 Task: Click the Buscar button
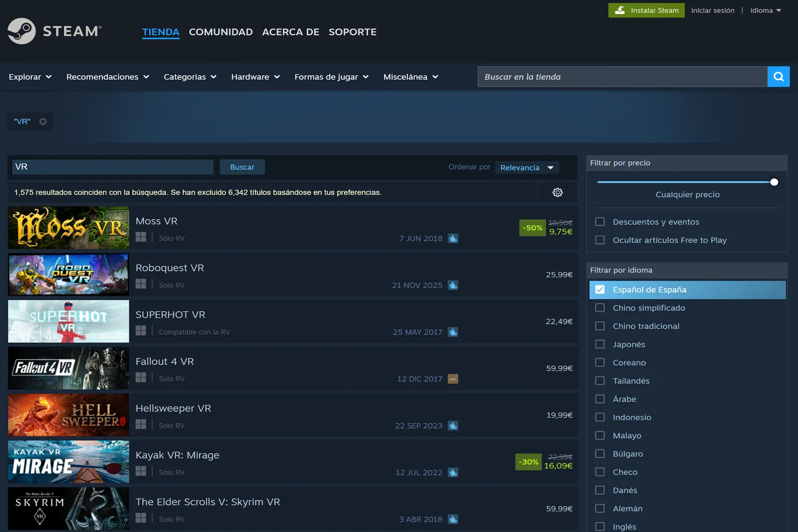point(242,167)
